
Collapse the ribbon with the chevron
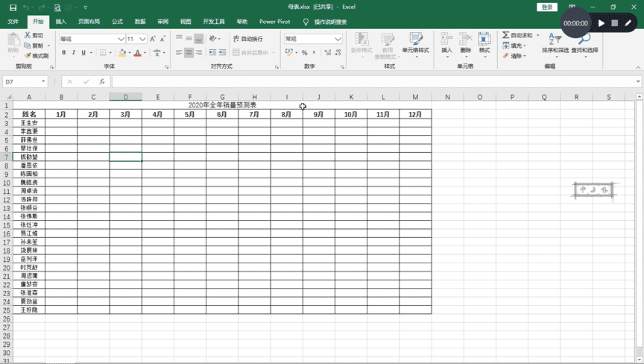(x=638, y=67)
